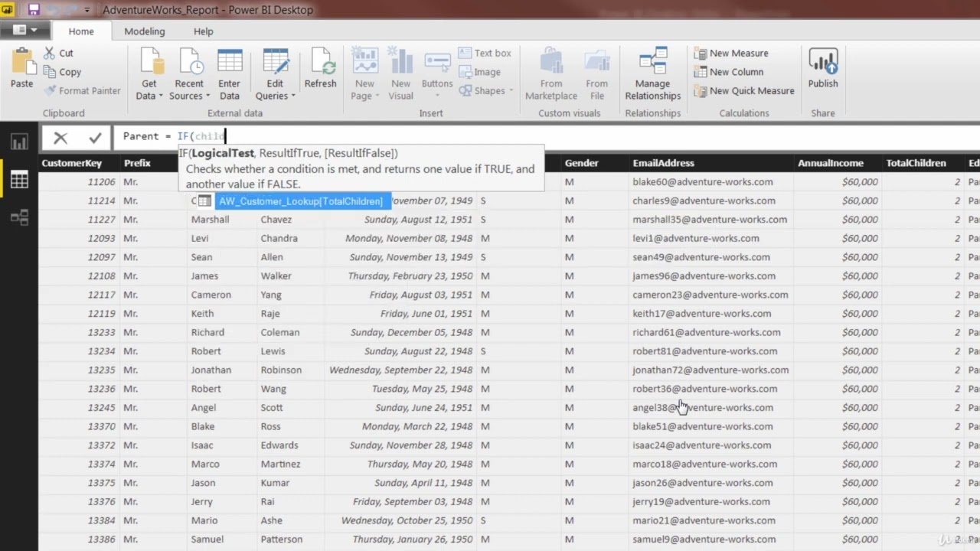Click first name cell Cameron
Image resolution: width=980 pixels, height=551 pixels.
(222, 295)
